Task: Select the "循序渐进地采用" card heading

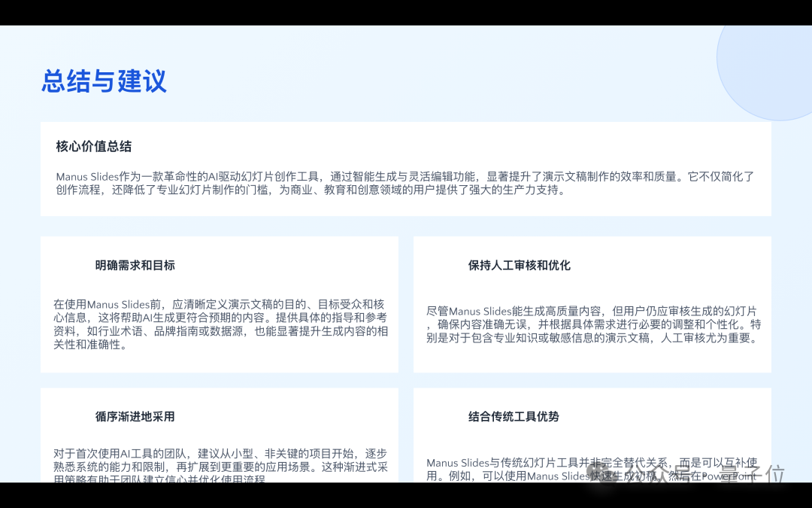Action: tap(135, 417)
